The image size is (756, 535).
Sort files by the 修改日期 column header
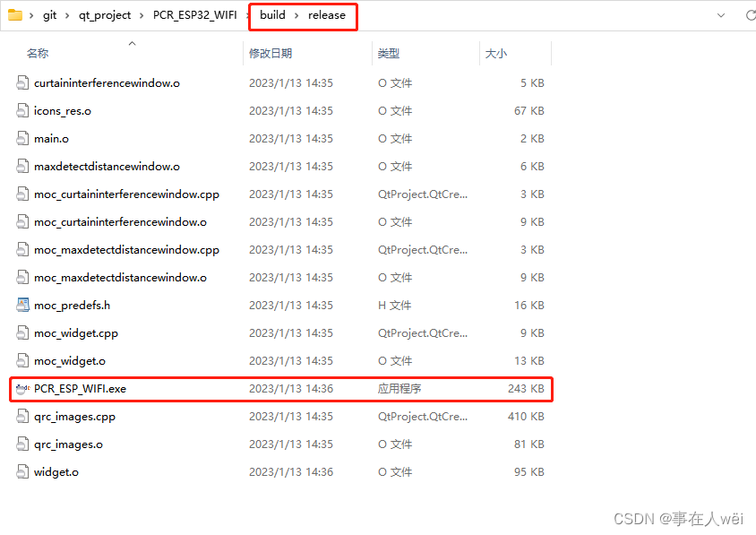pyautogui.click(x=271, y=54)
